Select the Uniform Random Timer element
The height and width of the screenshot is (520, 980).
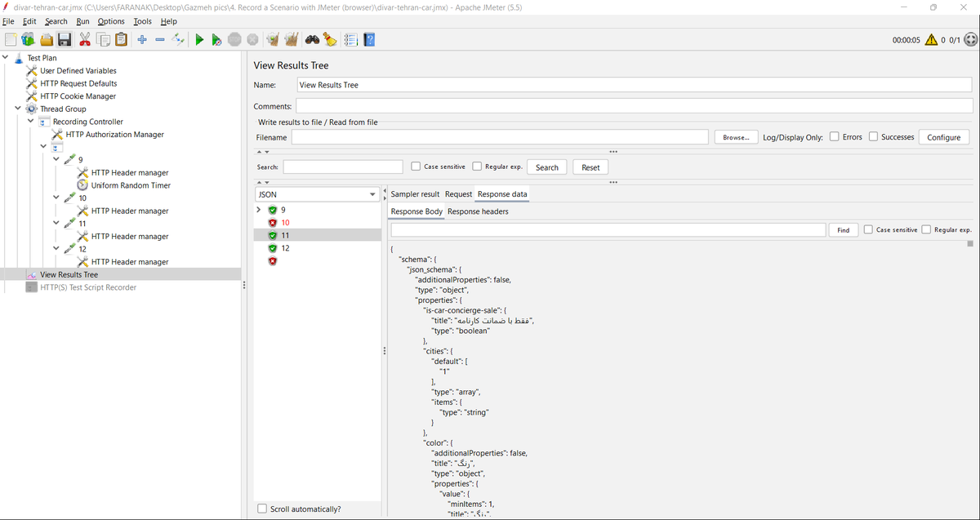131,185
